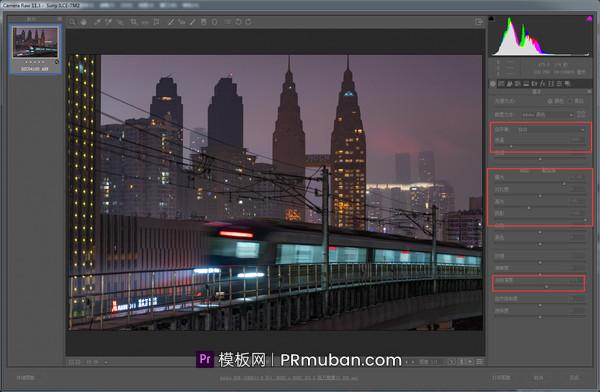Image resolution: width=600 pixels, height=392 pixels.
Task: Switch to the Tone Curve panel tab
Action: [501, 83]
